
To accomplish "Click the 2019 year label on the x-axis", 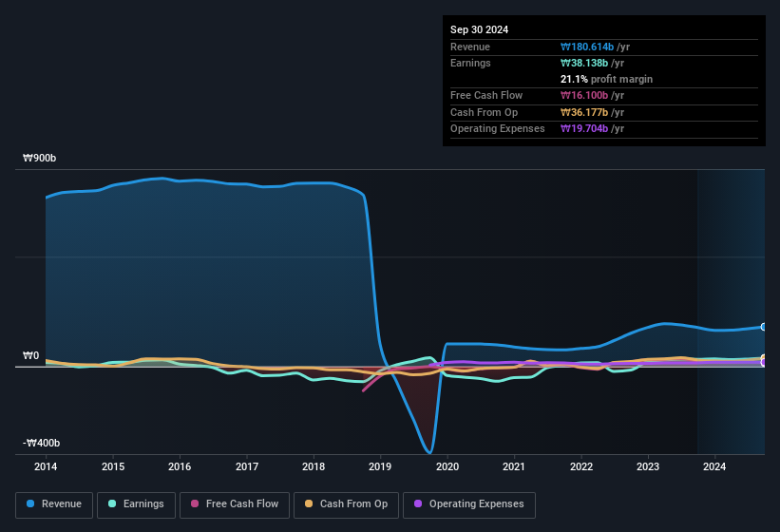I will point(380,466).
